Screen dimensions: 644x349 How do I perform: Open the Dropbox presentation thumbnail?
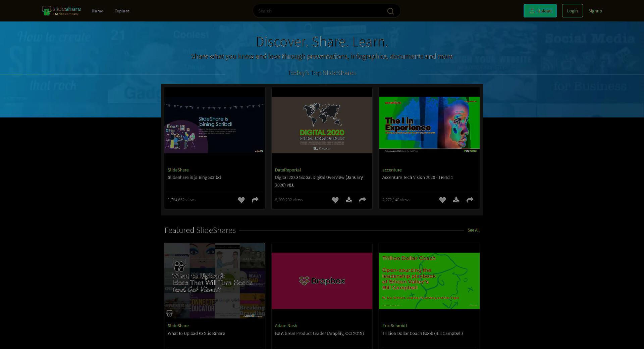tap(322, 281)
